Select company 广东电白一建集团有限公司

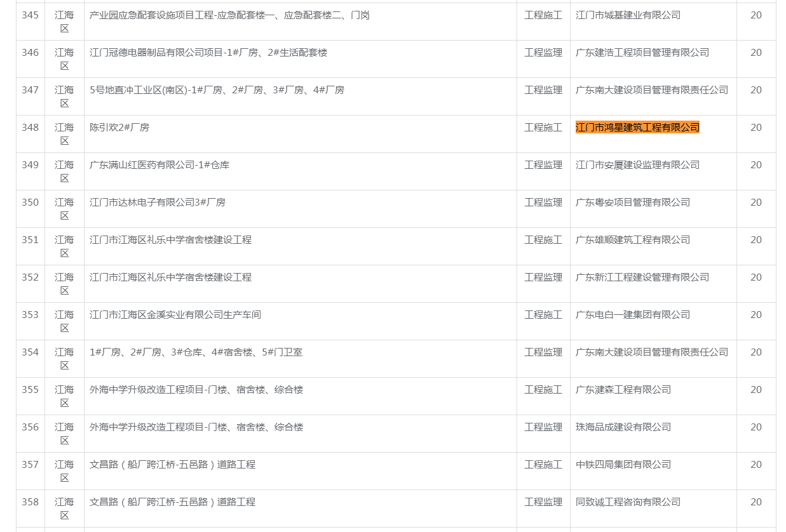coord(633,315)
